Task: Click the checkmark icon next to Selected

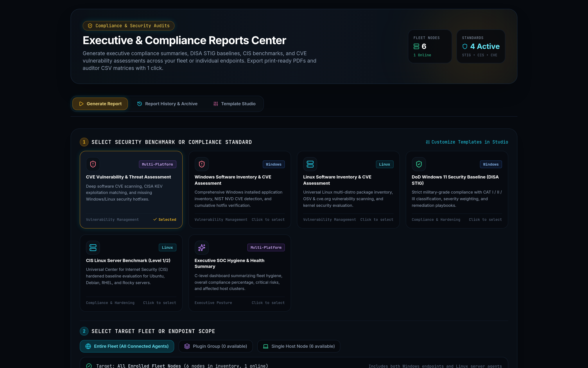Action: coord(155,219)
